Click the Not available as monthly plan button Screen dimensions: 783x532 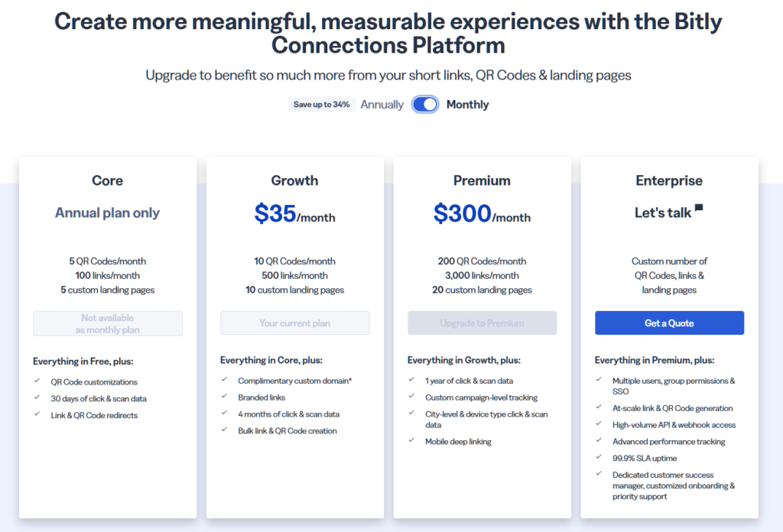(108, 323)
